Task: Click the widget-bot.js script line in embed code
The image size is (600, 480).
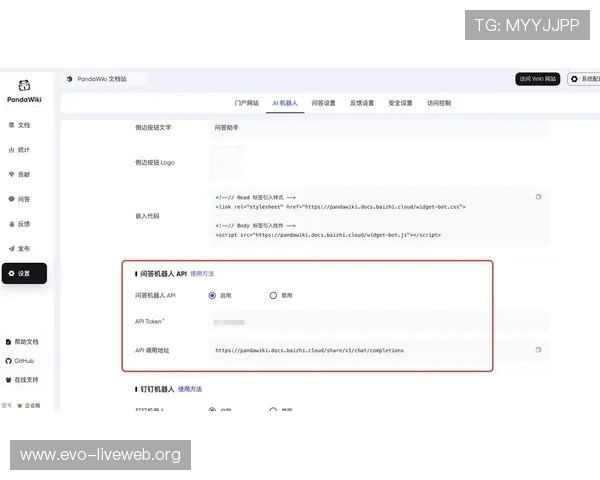Action: [x=328, y=235]
